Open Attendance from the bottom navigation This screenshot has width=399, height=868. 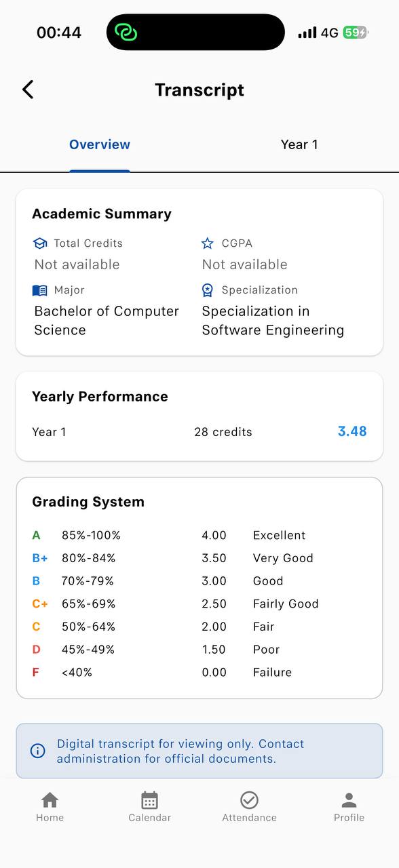tap(249, 804)
